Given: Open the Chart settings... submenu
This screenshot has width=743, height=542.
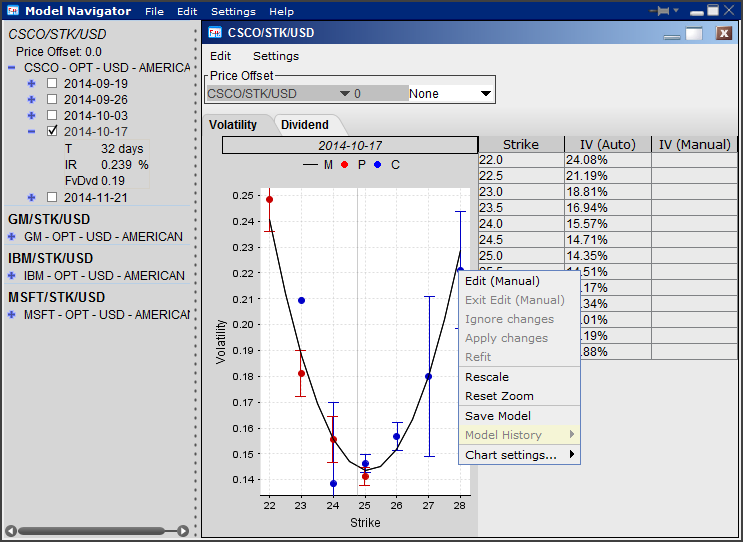Looking at the screenshot, I should (x=519, y=455).
